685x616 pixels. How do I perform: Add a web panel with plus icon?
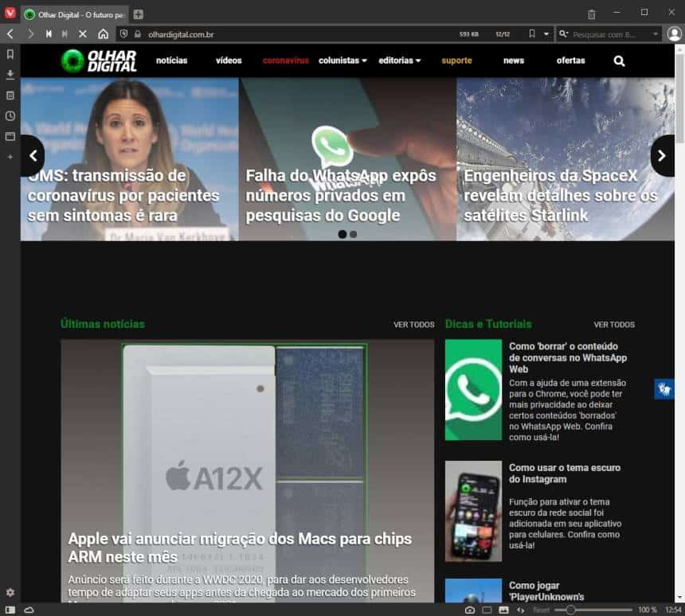click(10, 157)
